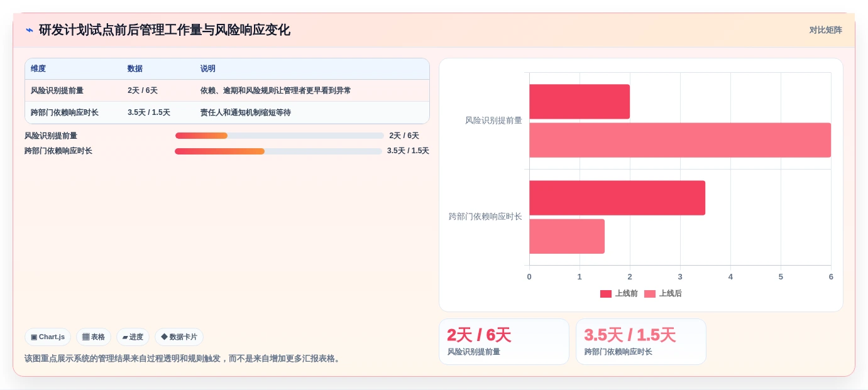Click the blue lightning icon beside the title
Viewport: 868px width, 390px height.
[x=30, y=30]
